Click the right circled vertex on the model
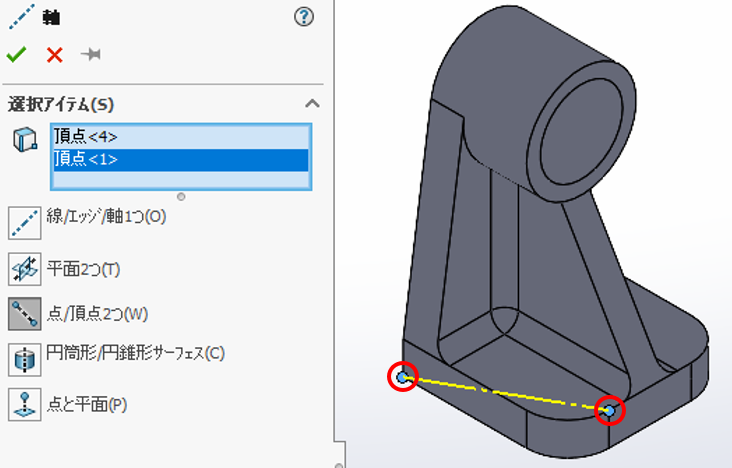The image size is (732, 468). tap(609, 410)
